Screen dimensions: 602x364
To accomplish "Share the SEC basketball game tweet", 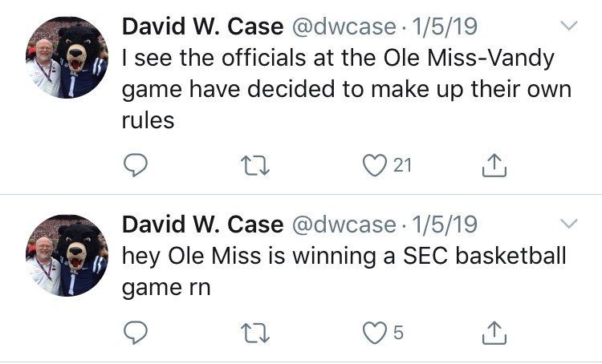I will click(494, 333).
